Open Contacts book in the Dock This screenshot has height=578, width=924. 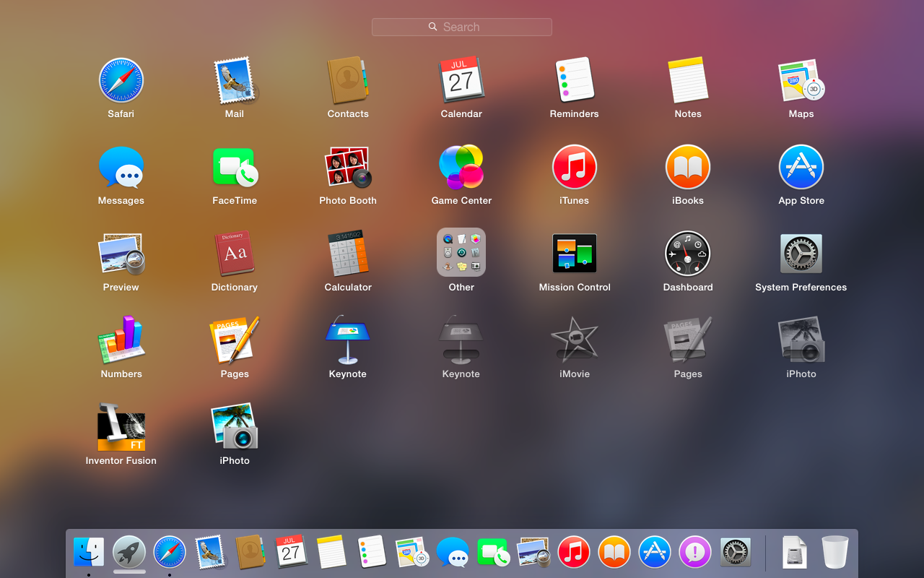click(x=250, y=553)
